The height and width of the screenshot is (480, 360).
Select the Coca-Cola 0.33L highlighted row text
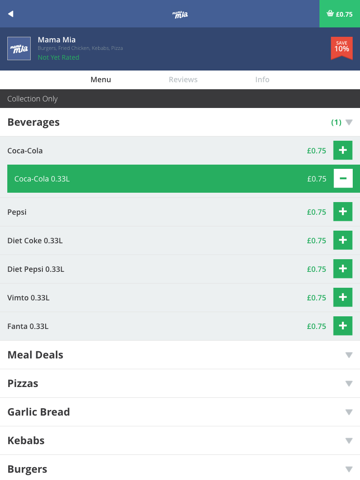42,179
